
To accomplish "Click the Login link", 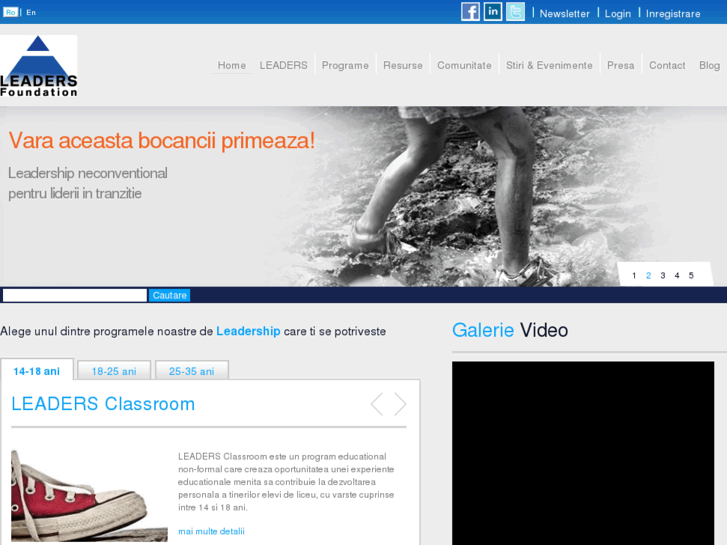I will coord(618,14).
